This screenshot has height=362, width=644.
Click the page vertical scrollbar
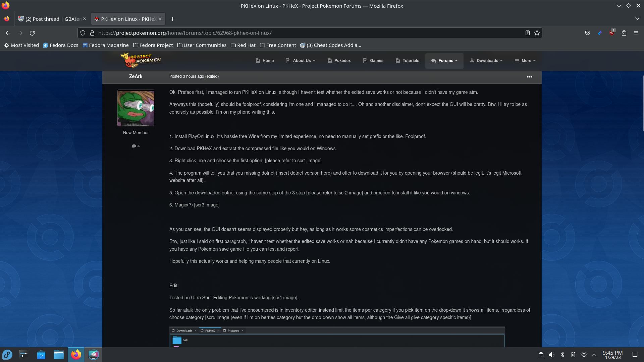click(643, 103)
